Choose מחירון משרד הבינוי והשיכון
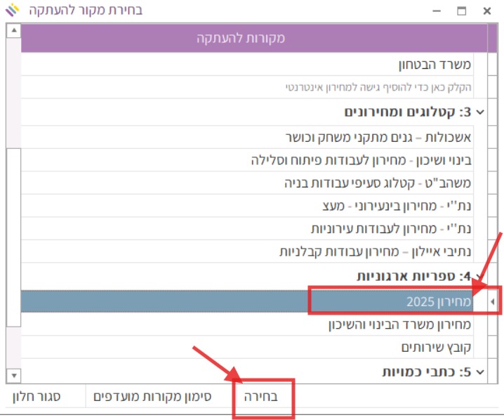 coord(400,324)
